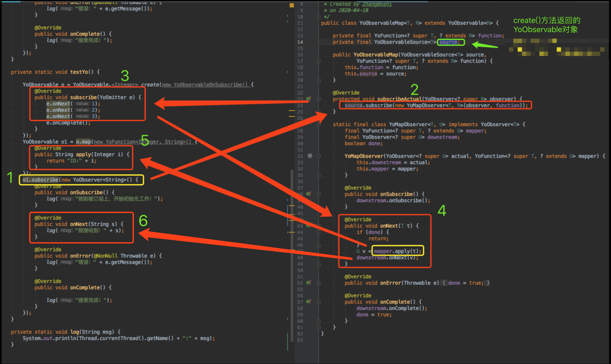The image size is (611, 364).
Task: Collapse the subscribeActual method fold at line 23
Action: 319,99
